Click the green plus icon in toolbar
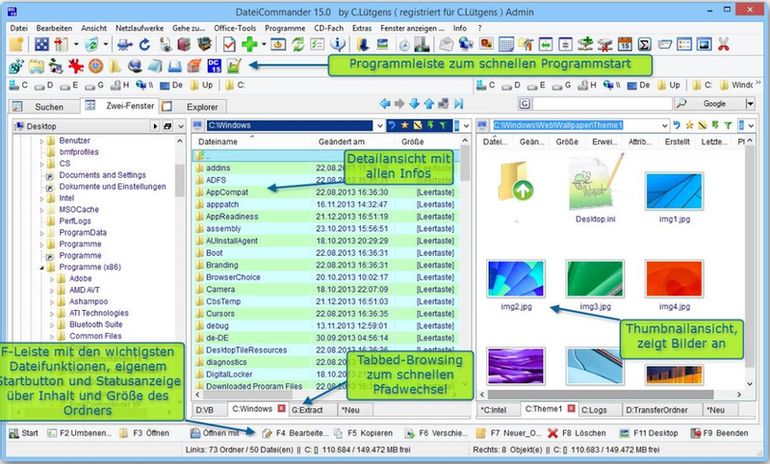Viewport: 770px width, 464px height. 249,44
